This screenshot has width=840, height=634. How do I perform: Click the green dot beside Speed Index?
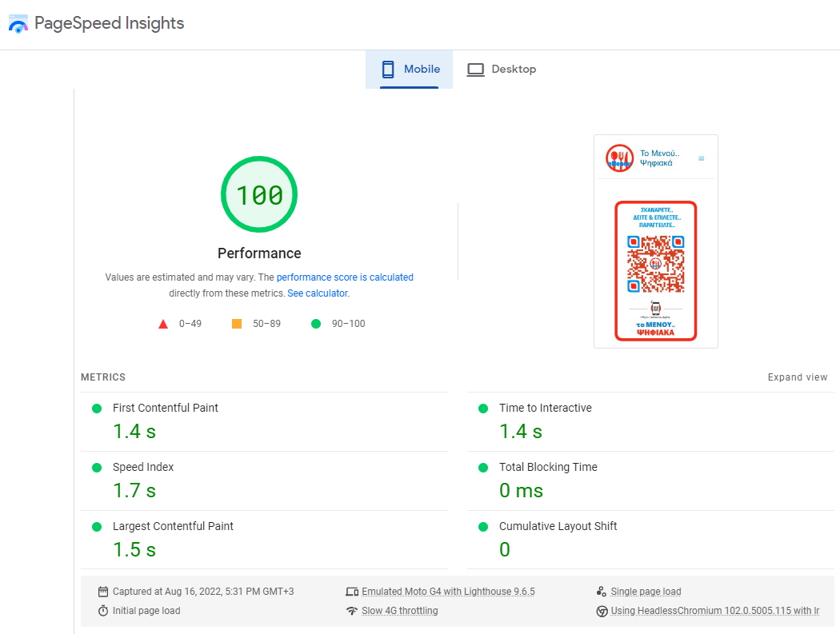[97, 468]
